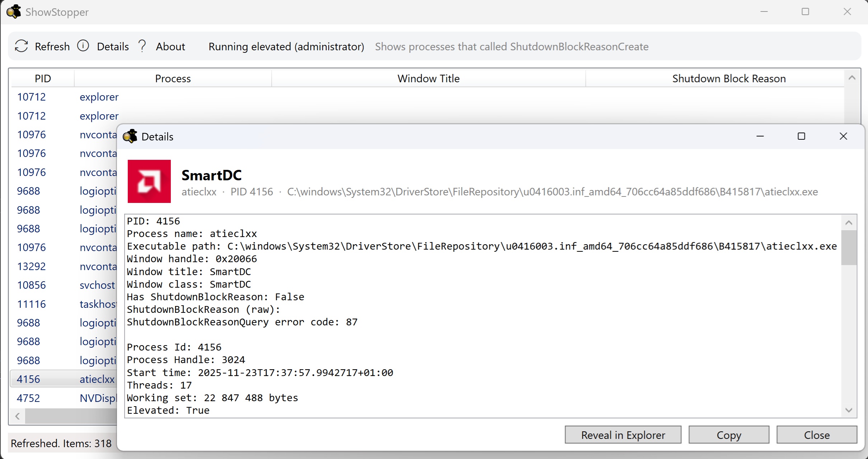Sort by Window Title column header

[428, 78]
